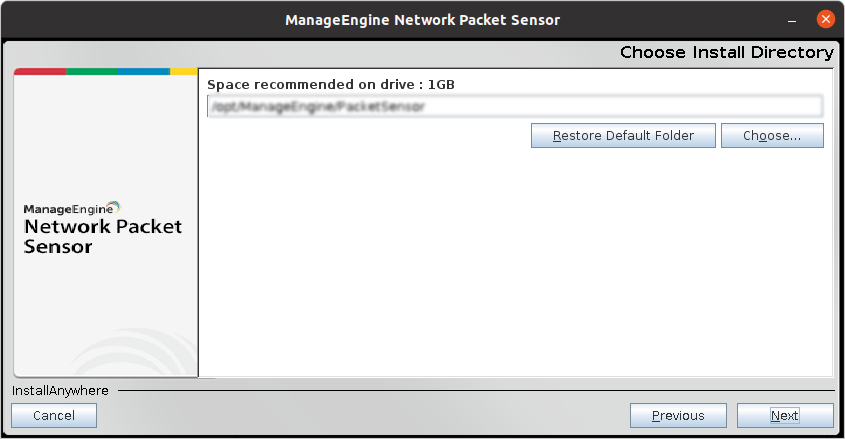Click the Space recommended on drive label
This screenshot has height=439, width=845.
[330, 85]
